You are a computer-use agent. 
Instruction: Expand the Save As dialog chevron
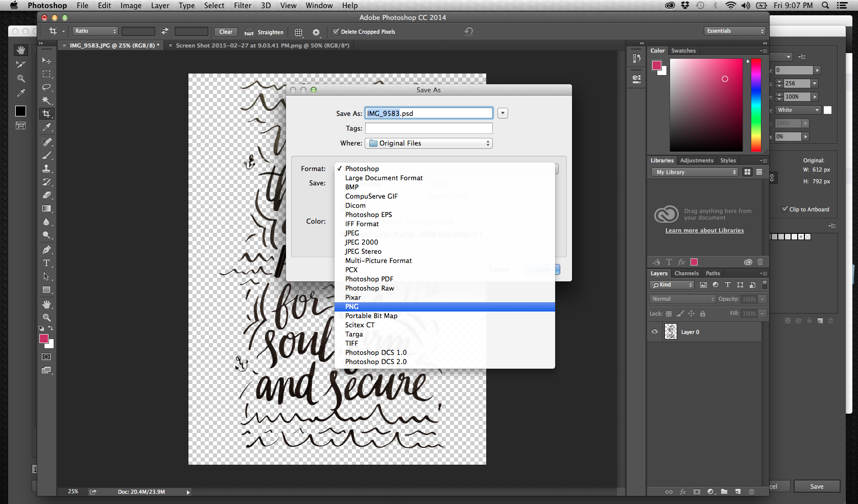[x=503, y=113]
